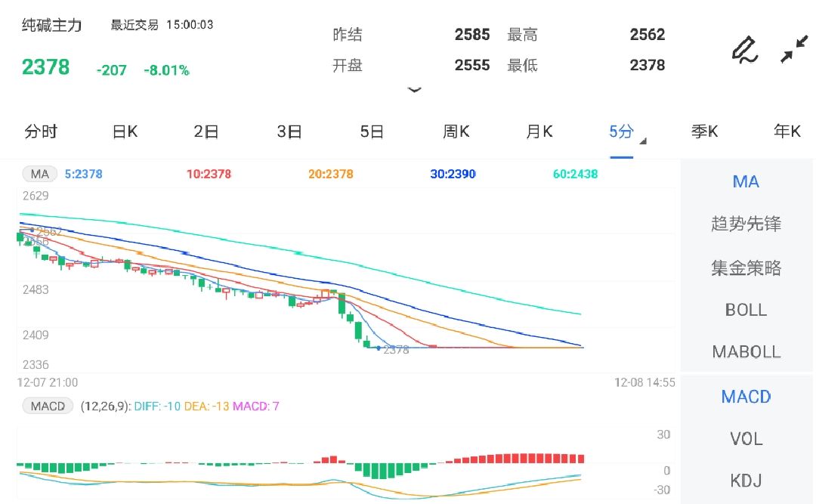
Task: Open the 年K tab
Action: pos(787,131)
